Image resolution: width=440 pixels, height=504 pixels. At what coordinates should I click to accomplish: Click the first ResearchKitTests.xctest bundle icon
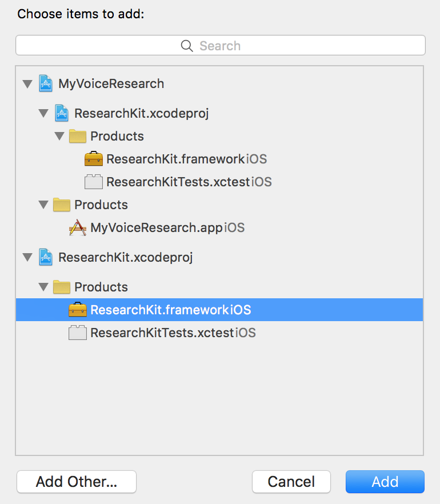94,182
